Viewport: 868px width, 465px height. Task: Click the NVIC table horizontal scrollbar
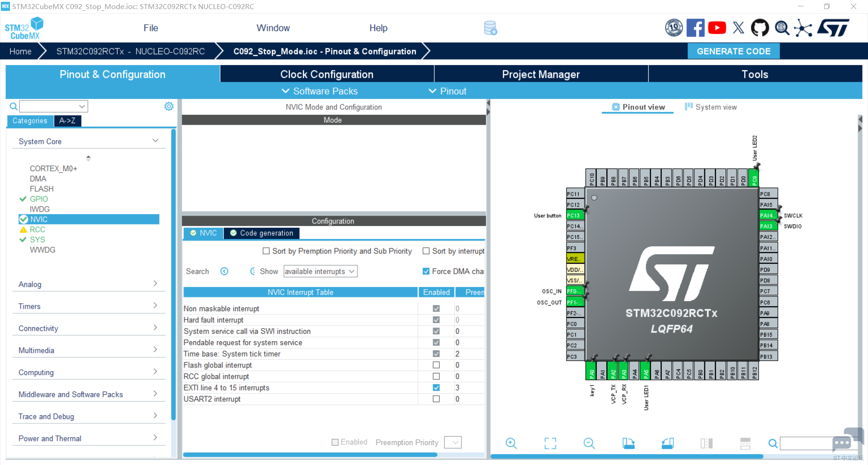[310, 455]
